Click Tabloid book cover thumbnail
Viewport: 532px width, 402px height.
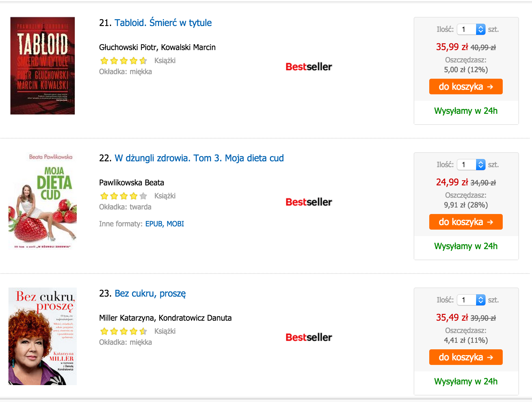(43, 66)
